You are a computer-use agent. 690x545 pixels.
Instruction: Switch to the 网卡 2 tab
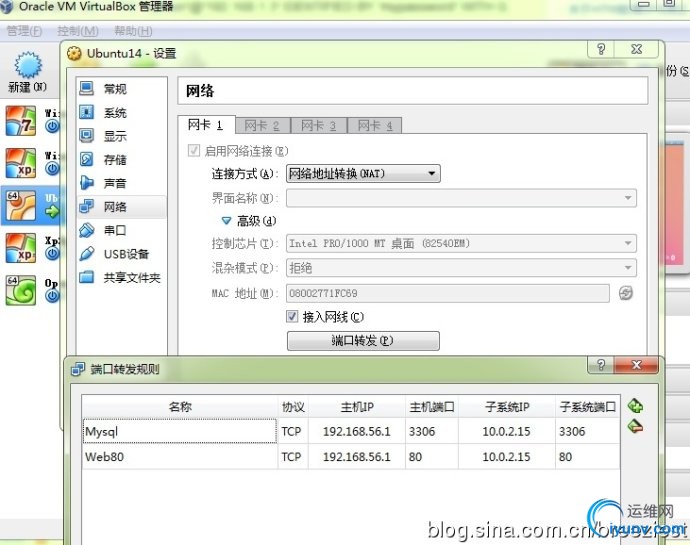pyautogui.click(x=263, y=126)
